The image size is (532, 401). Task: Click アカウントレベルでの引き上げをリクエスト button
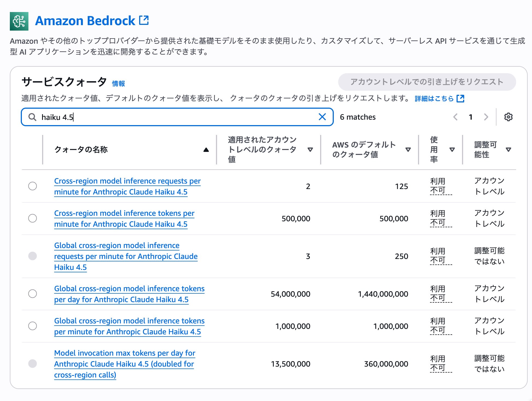426,82
